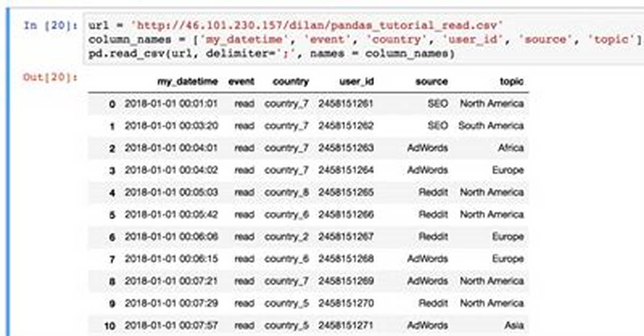Click row index 5
Image resolution: width=644 pixels, height=336 pixels.
click(x=112, y=215)
